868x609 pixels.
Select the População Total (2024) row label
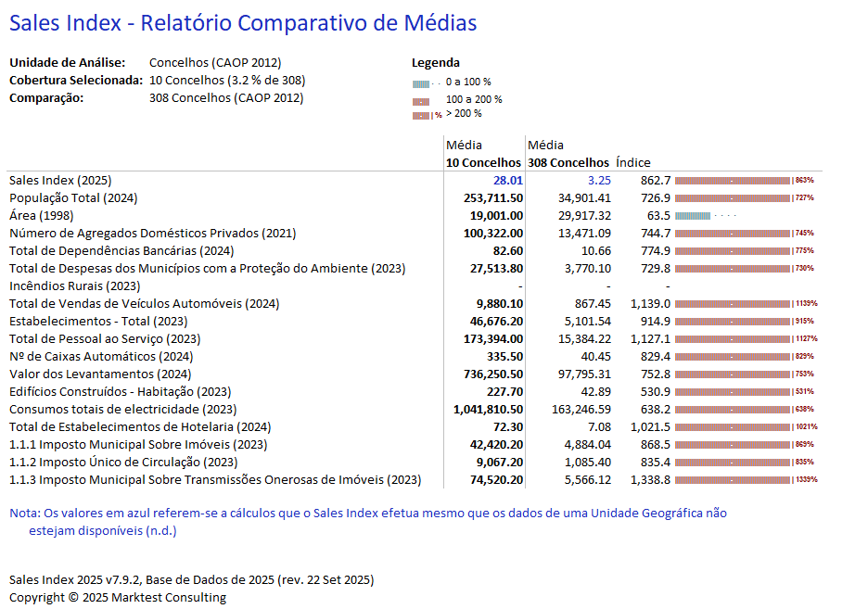point(73,198)
